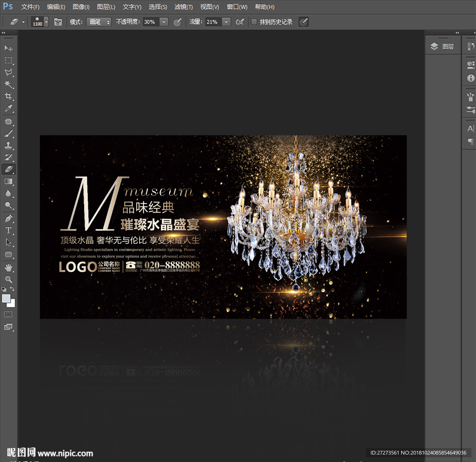Open the 选择(S) menu
The width and height of the screenshot is (476, 462).
pos(158,7)
